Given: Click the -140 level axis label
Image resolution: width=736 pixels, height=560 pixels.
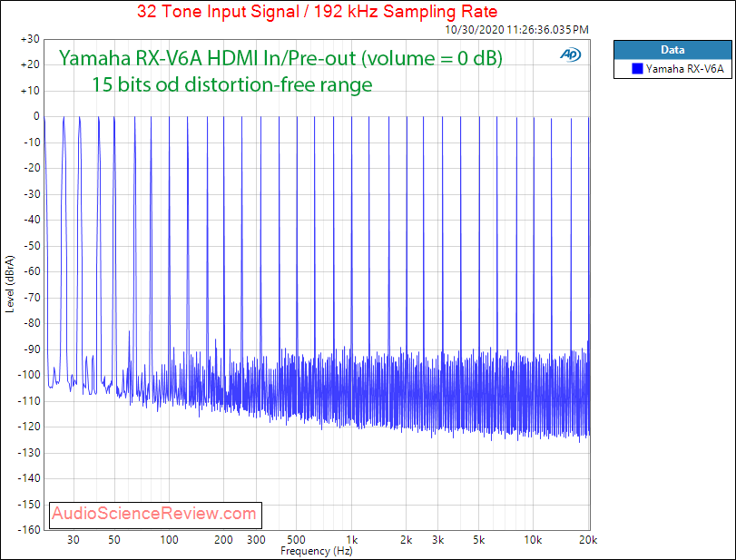Looking at the screenshot, I should [x=30, y=478].
